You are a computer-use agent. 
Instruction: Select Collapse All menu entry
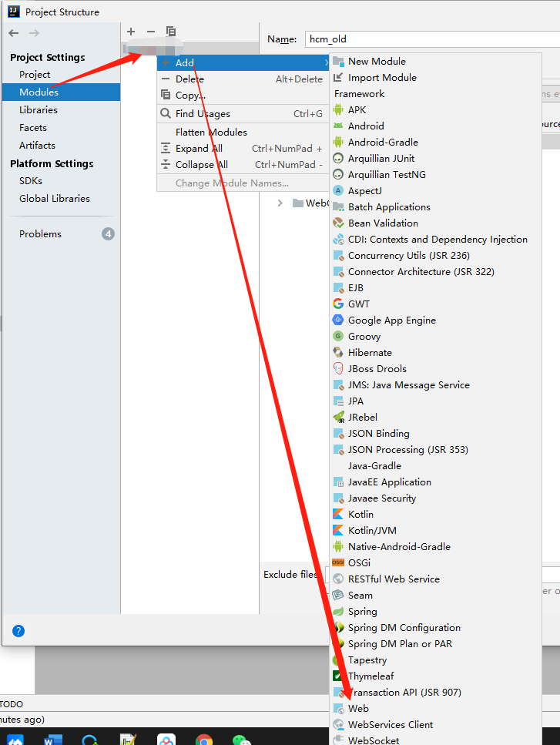click(x=243, y=164)
